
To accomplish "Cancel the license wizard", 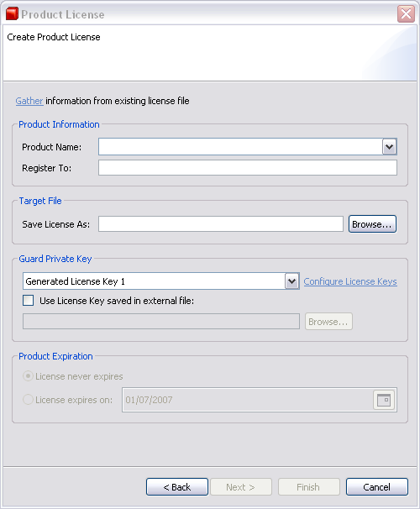I will (x=377, y=487).
